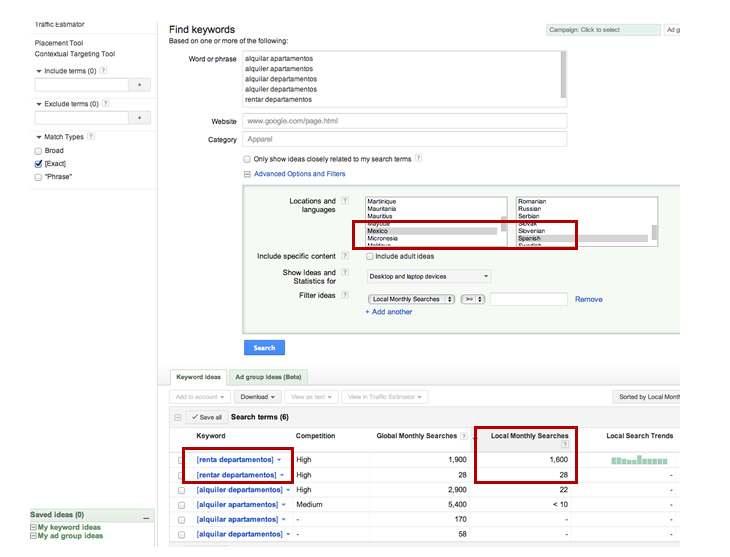Switch to Ad group ideas (Beta) tab
Screen dimensions: 730x557
[268, 377]
